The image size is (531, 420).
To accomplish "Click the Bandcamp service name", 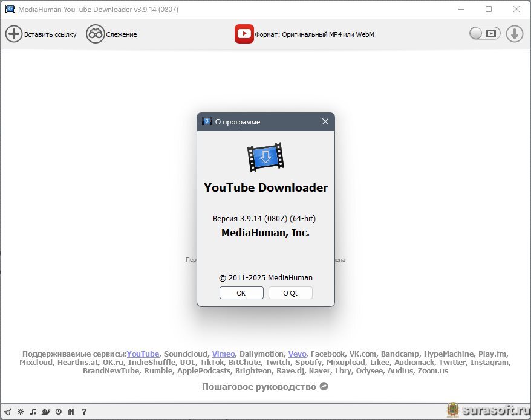I will point(400,354).
